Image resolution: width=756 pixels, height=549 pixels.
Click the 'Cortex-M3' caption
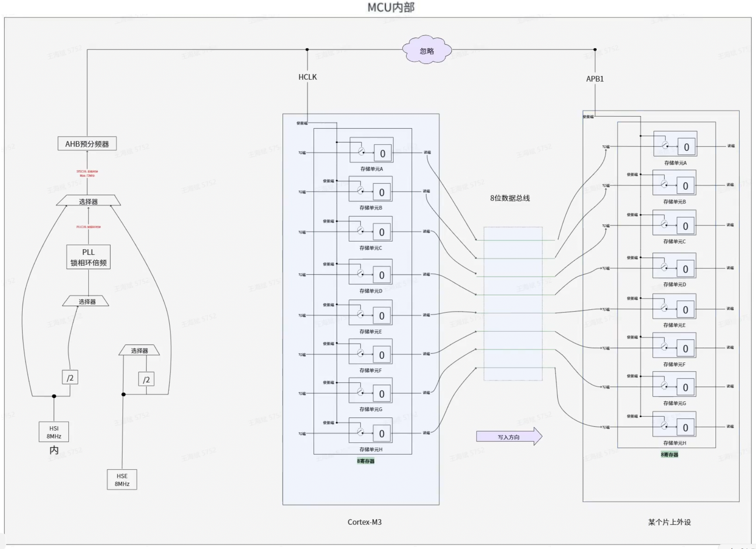[x=365, y=522]
